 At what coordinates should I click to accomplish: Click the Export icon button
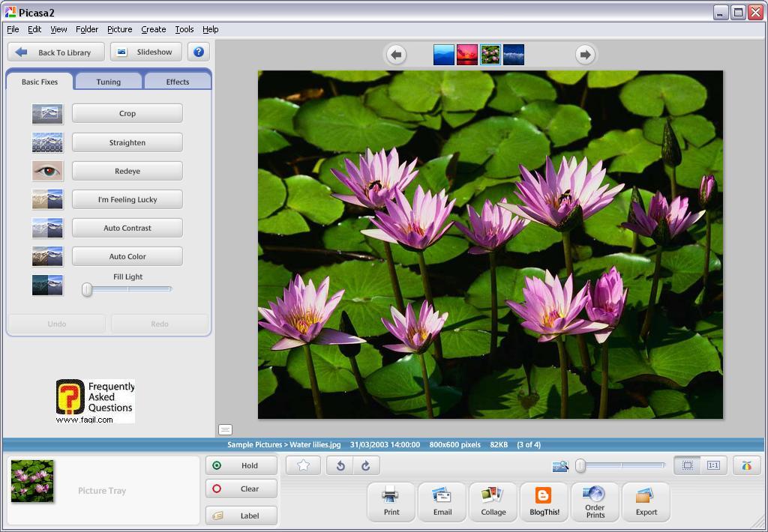646,501
